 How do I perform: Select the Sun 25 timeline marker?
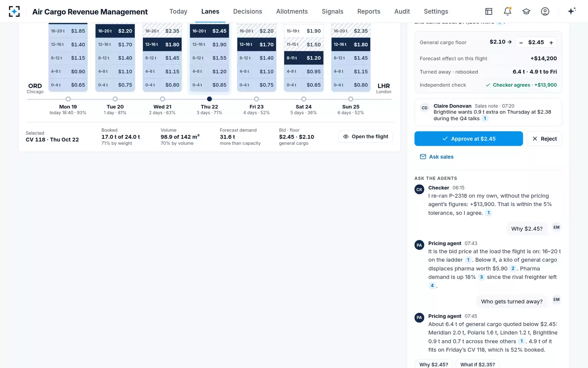351,99
